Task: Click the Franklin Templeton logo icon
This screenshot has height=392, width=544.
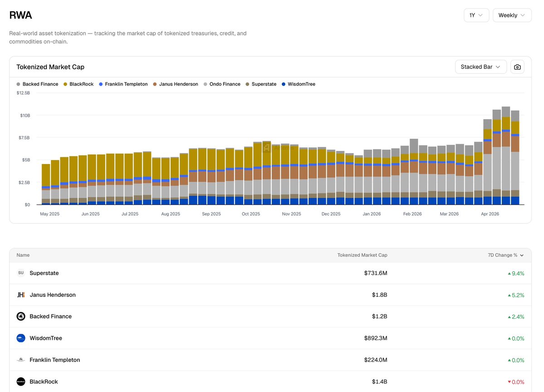Action: click(x=21, y=360)
